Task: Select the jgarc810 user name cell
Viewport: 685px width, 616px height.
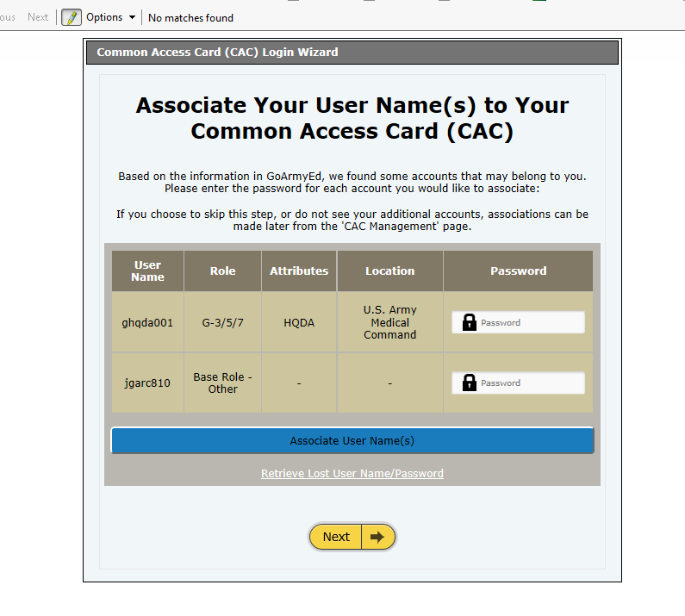Action: pos(147,383)
